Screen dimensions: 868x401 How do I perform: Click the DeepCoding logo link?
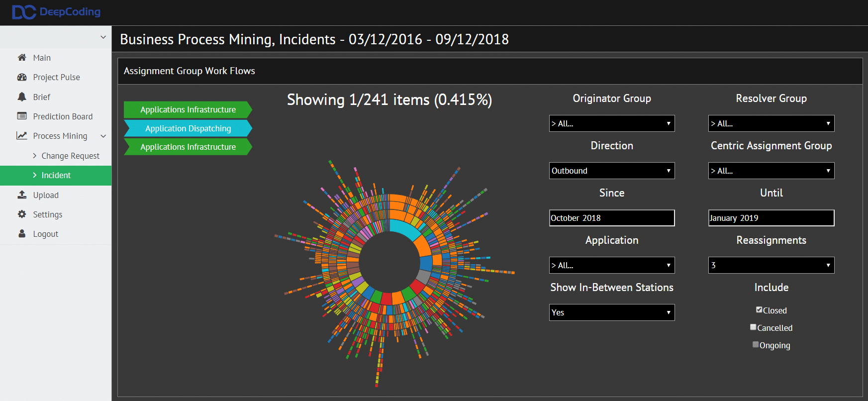tap(56, 12)
